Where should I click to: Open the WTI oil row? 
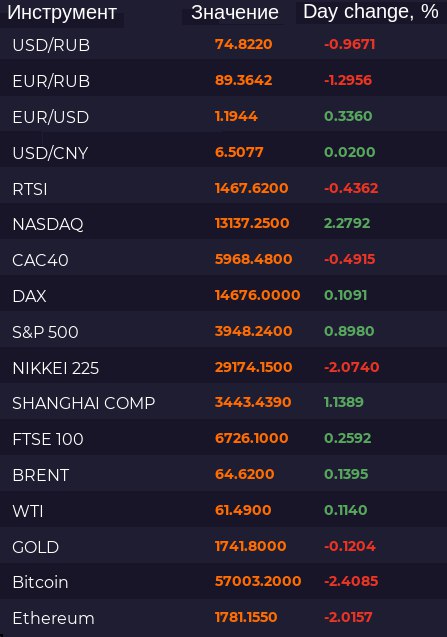coord(224,511)
